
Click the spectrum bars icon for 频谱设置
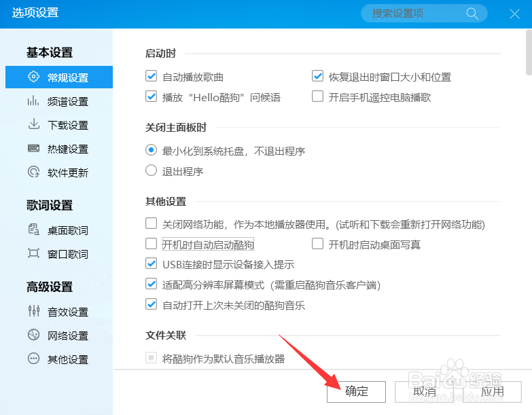point(33,101)
